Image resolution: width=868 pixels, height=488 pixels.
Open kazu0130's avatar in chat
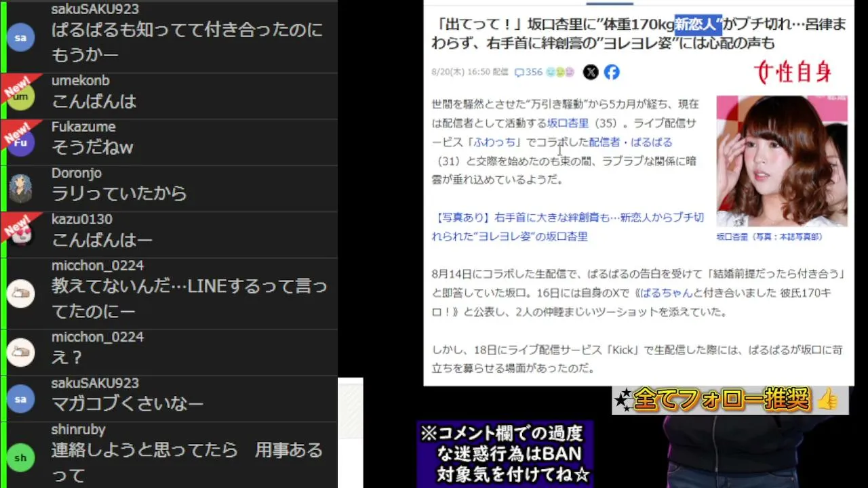pyautogui.click(x=20, y=235)
